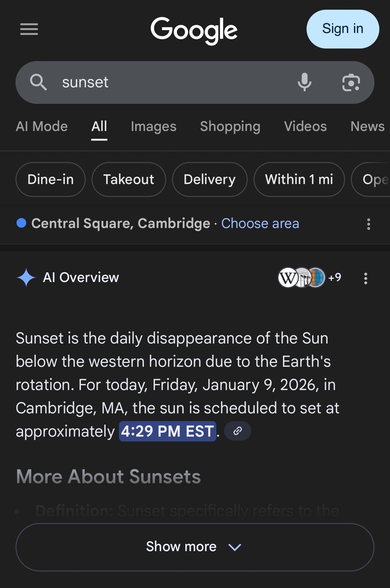The height and width of the screenshot is (588, 390).
Task: Click the link chip after 4:29 PM EST
Action: 238,431
